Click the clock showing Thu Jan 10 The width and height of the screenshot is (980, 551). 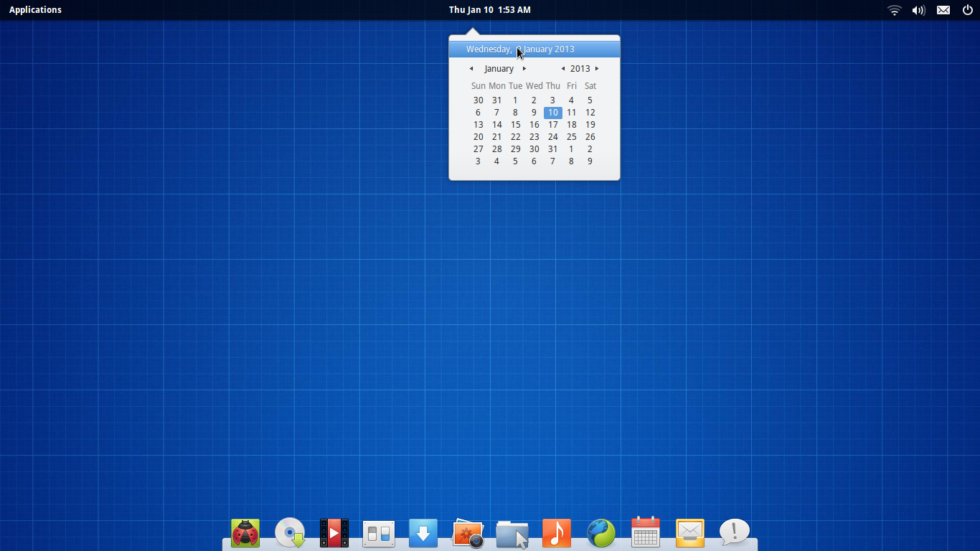pyautogui.click(x=489, y=9)
